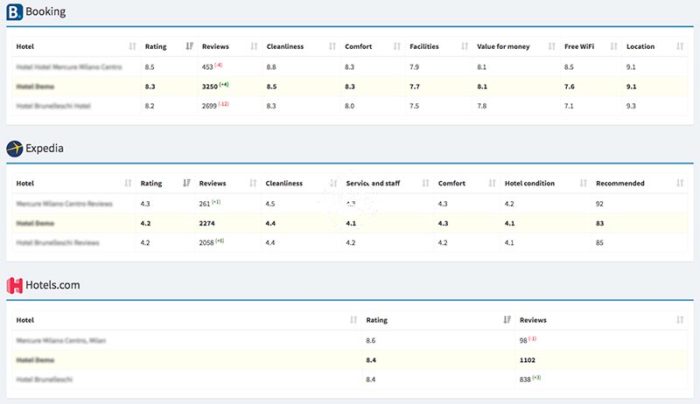This screenshot has height=404, width=700.
Task: Click Value for money column header
Action: [x=503, y=46]
